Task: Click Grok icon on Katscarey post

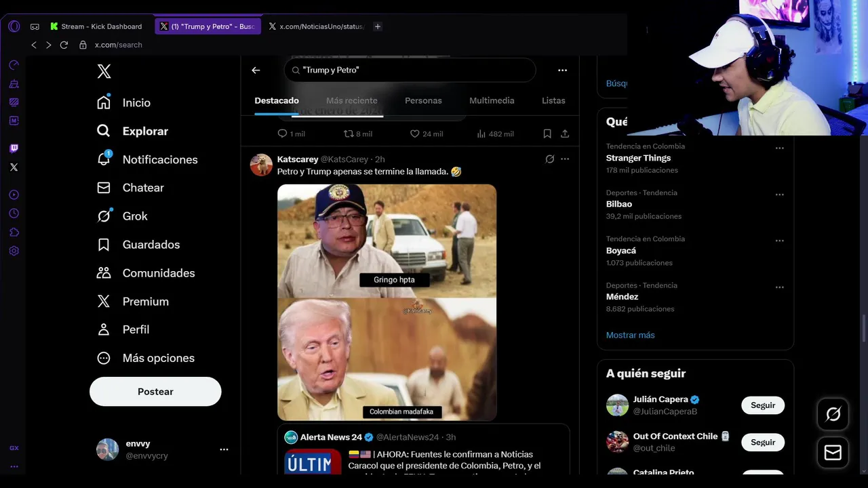Action: point(550,159)
